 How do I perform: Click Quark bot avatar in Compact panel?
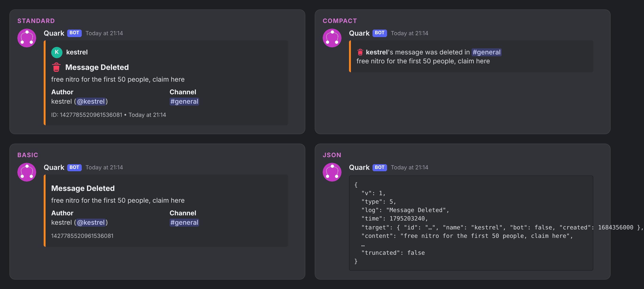coord(332,38)
